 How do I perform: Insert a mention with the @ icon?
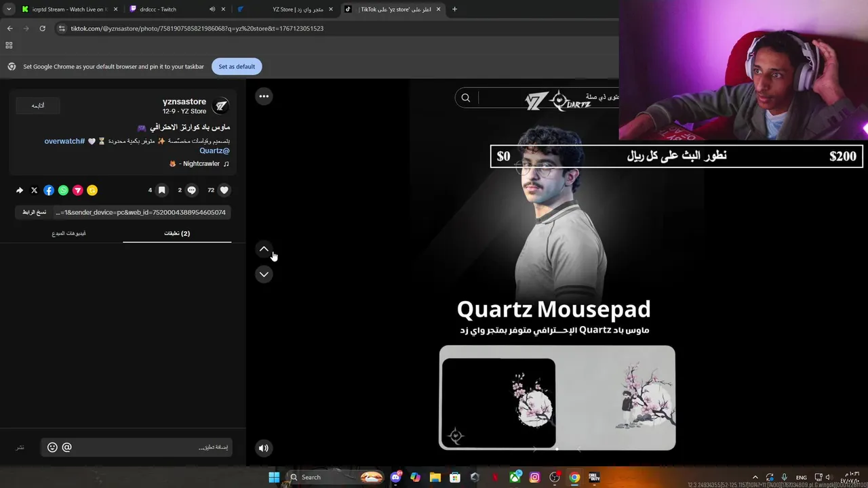coord(66,447)
